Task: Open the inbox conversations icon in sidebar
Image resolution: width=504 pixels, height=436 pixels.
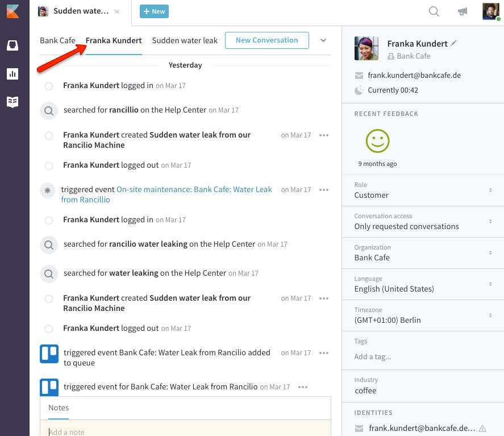Action: (x=13, y=45)
